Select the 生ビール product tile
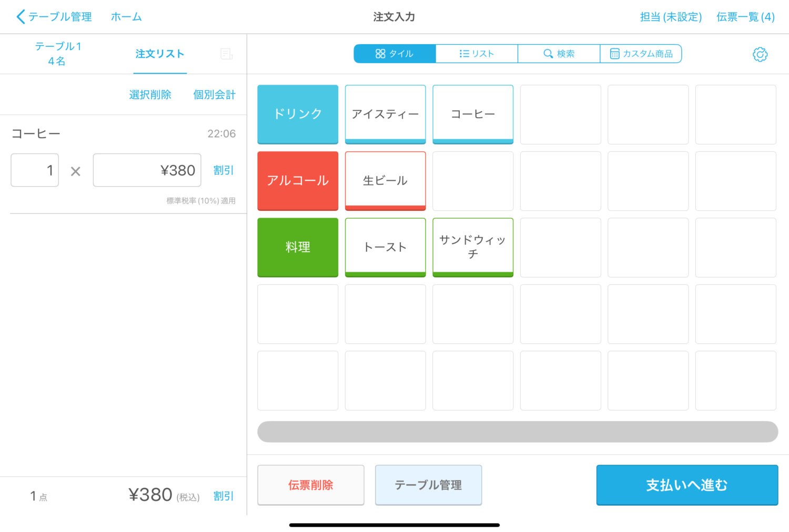Screen dimensions: 789x532 (385, 180)
